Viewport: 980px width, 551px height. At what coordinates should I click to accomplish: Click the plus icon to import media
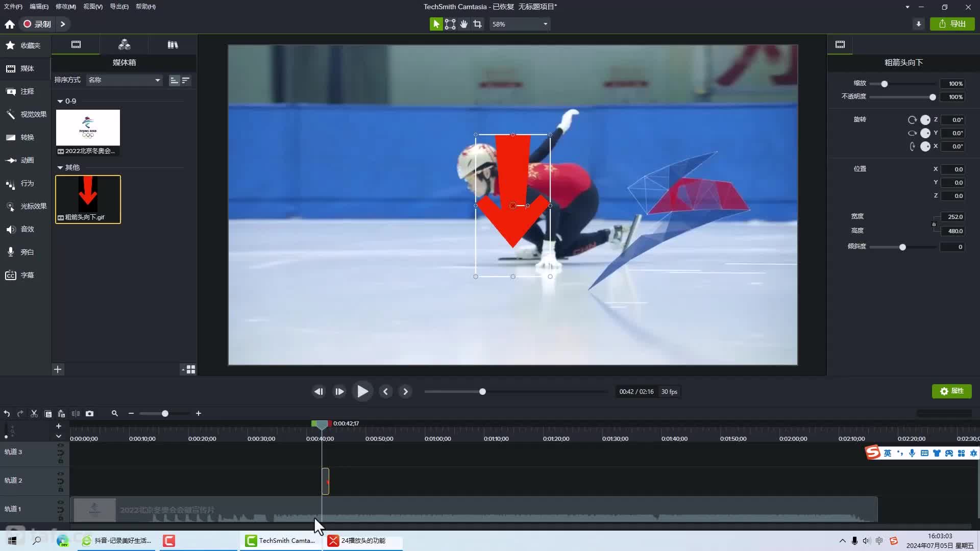58,369
